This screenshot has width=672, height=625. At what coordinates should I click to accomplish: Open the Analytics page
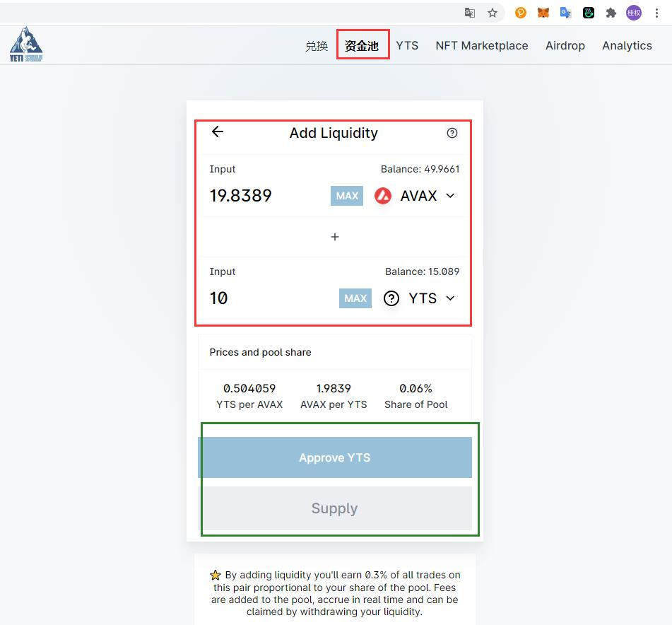pos(627,45)
